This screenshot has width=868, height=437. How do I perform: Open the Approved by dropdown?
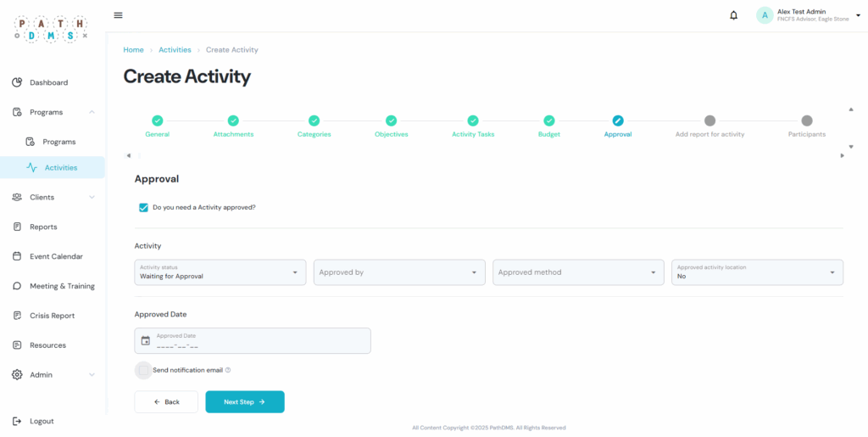coord(399,272)
